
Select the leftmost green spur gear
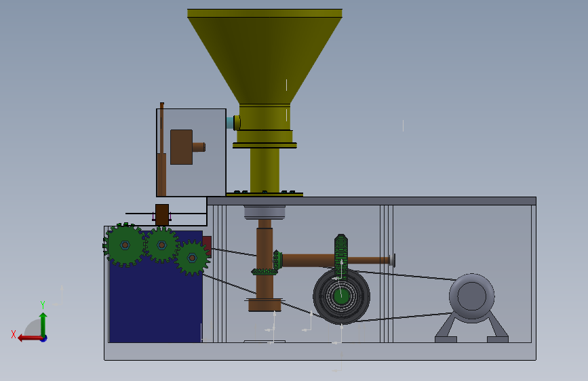pyautogui.click(x=124, y=245)
